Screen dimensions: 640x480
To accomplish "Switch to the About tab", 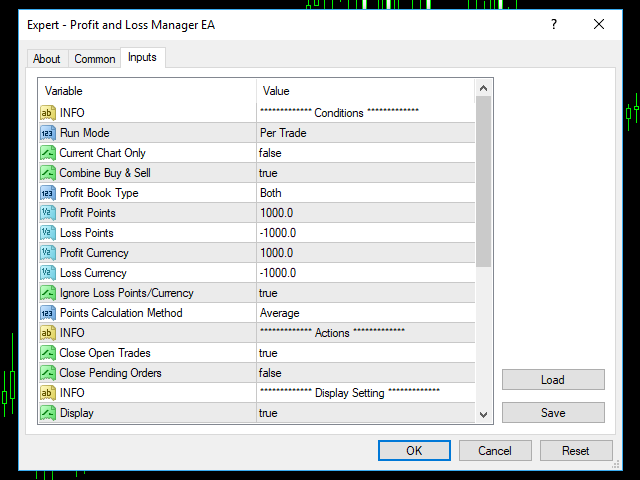I will coord(47,59).
